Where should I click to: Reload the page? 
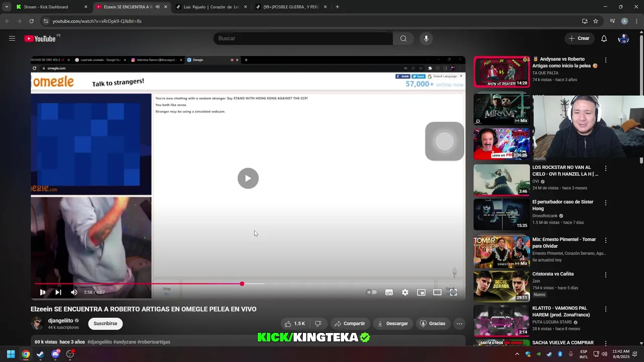pos(31,21)
